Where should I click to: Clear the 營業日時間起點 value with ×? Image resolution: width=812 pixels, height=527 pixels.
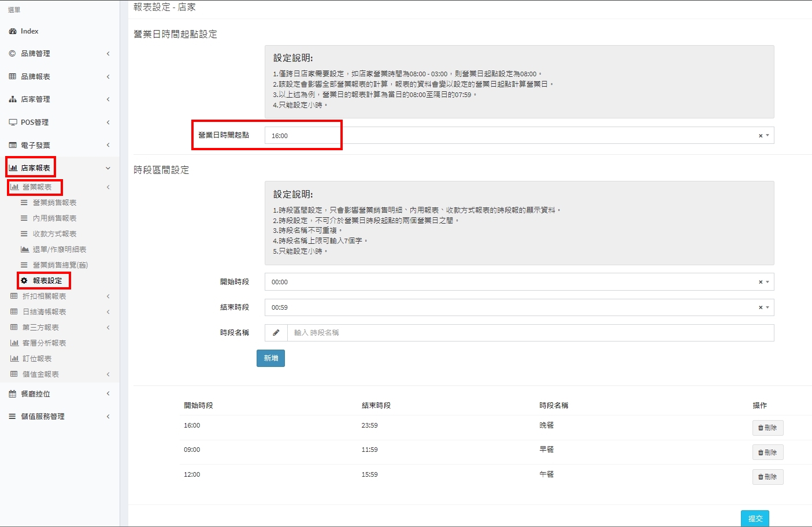761,136
